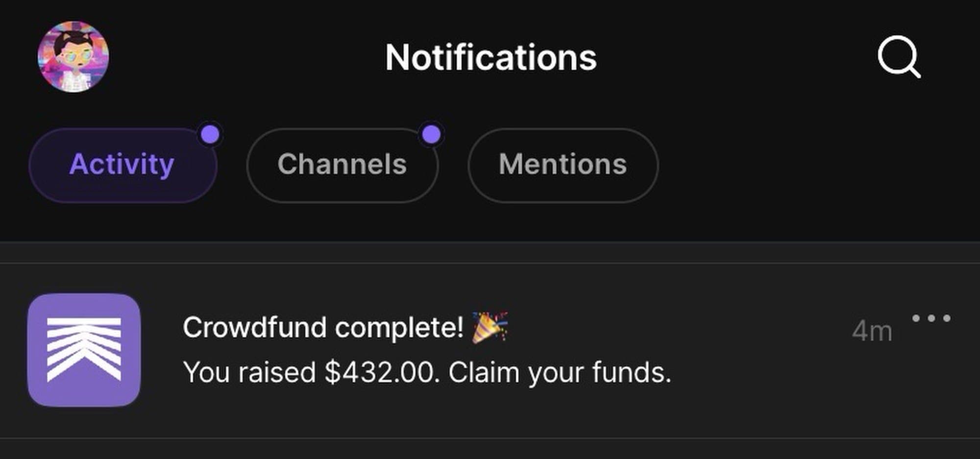Switch to the Channels tab
980x459 pixels.
[x=342, y=165]
